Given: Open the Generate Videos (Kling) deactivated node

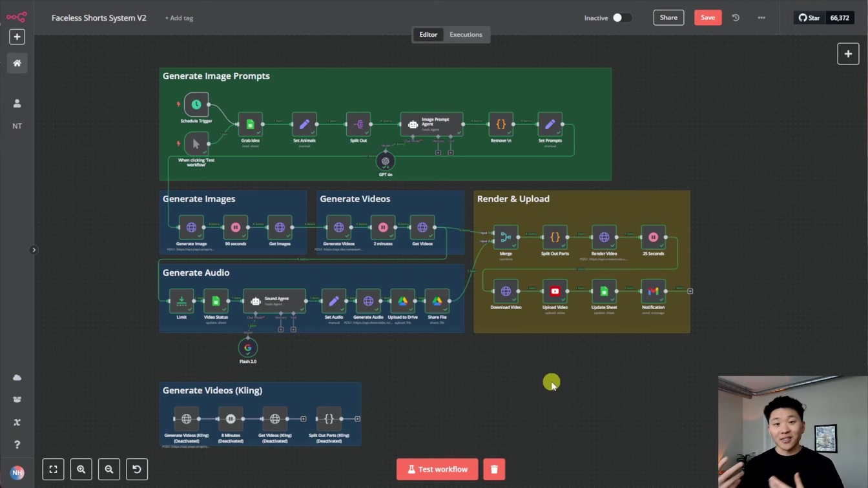Looking at the screenshot, I should pyautogui.click(x=186, y=419).
